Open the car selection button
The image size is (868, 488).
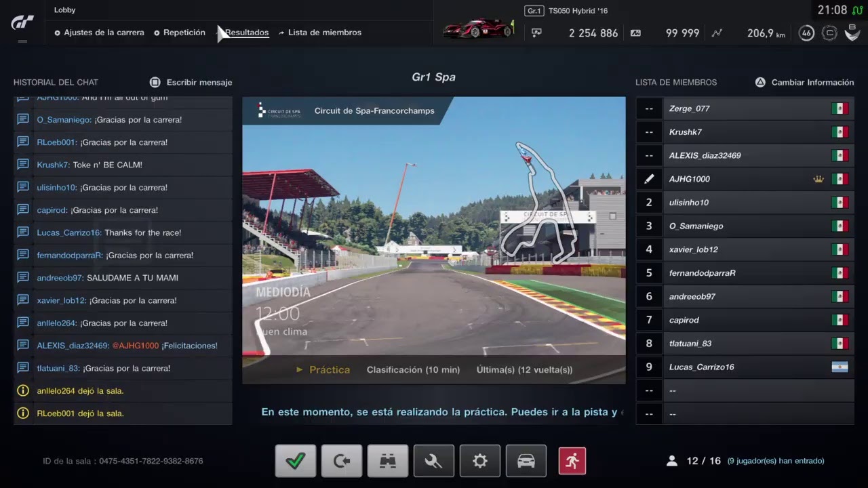point(526,461)
